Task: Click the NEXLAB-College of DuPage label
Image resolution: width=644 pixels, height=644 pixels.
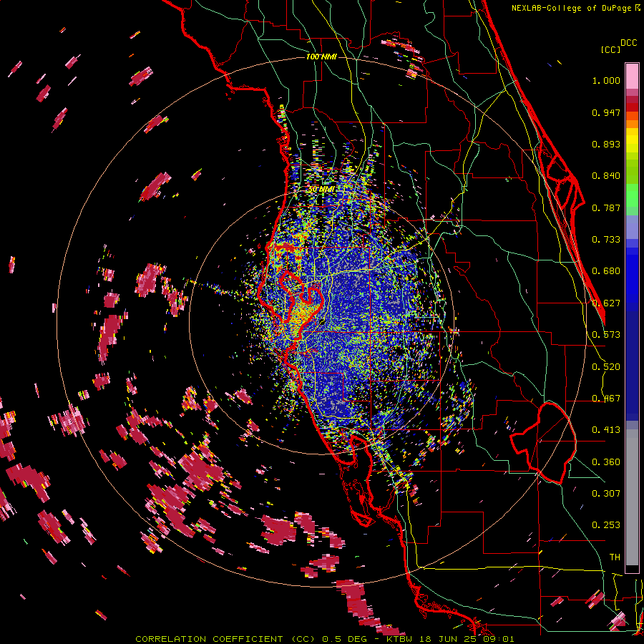Action: 572,8
